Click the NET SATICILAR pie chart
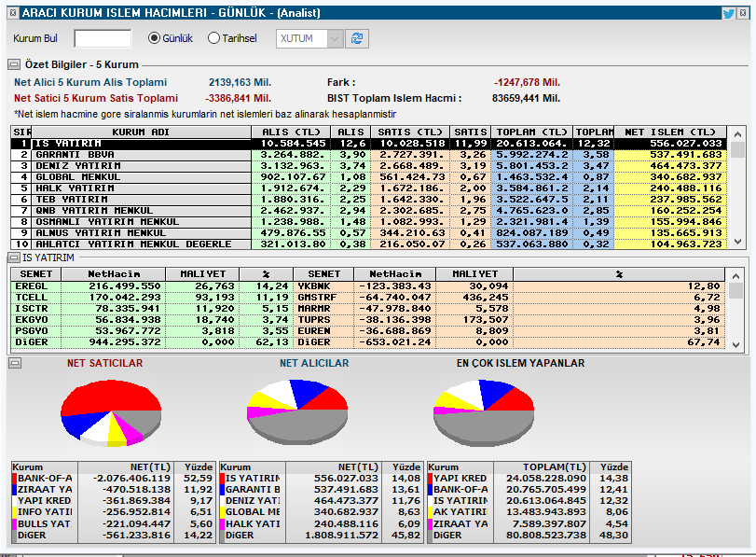The height and width of the screenshot is (557, 756). tap(111, 412)
